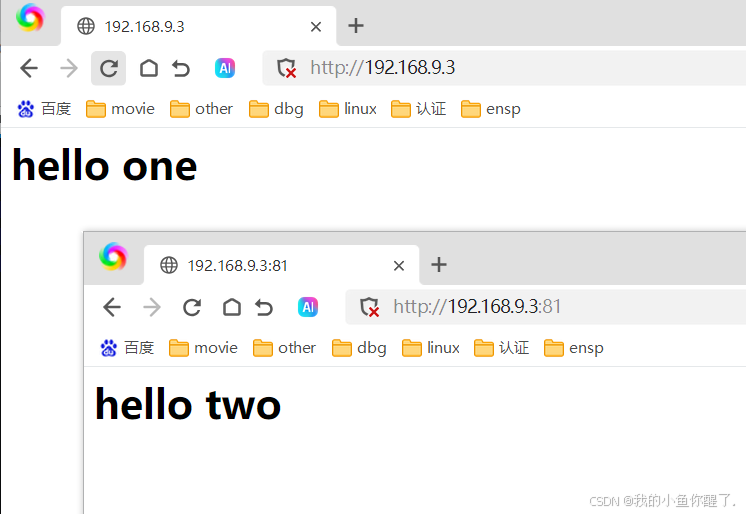Screen dimensions: 746x514
Task: Click the back arrow in top browser
Action: (x=29, y=68)
